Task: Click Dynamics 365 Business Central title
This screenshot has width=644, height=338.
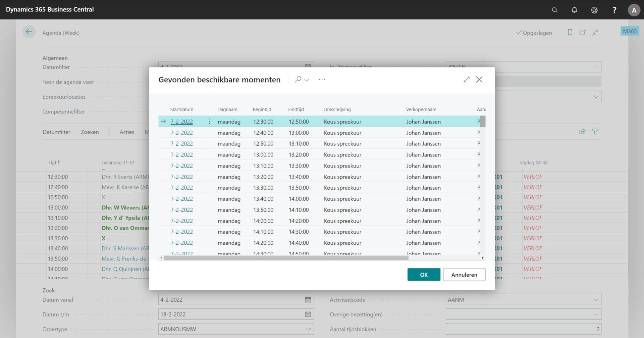Action: [50, 9]
